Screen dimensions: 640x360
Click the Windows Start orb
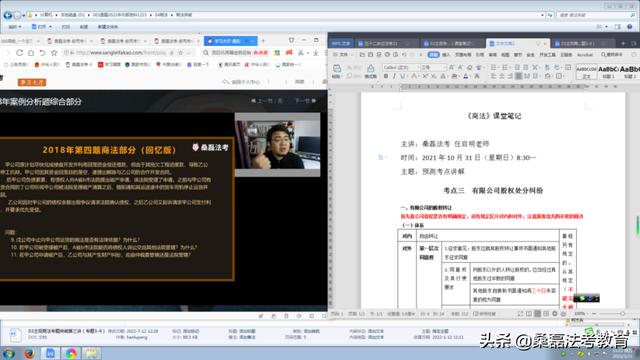click(8, 353)
